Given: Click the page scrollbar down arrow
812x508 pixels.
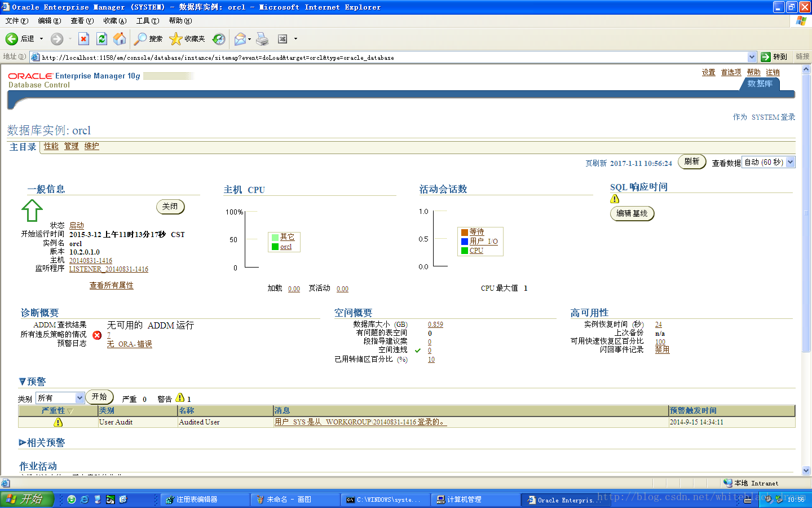Looking at the screenshot, I should (x=806, y=470).
